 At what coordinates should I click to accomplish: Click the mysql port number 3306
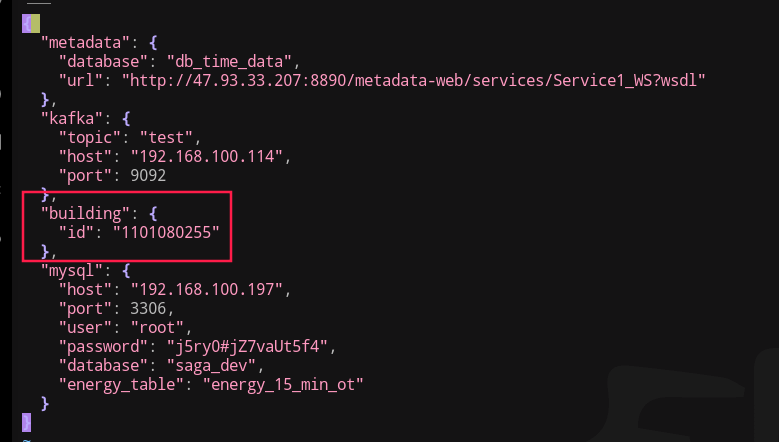click(141, 308)
